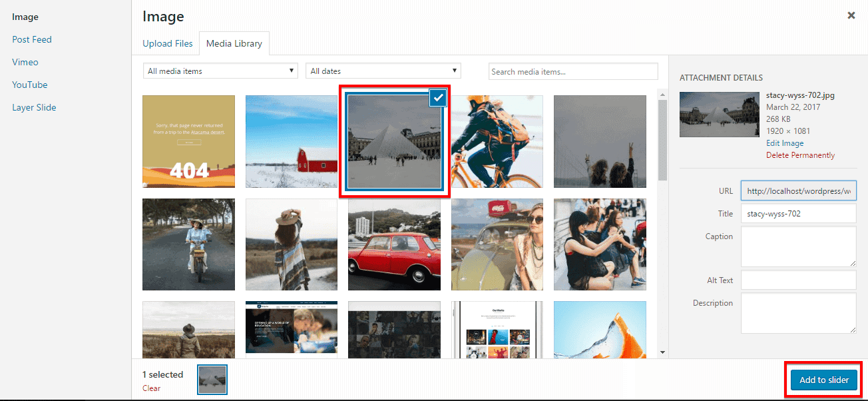Click the Alt Text input field
Viewport: 868px width, 401px height.
[798, 280]
